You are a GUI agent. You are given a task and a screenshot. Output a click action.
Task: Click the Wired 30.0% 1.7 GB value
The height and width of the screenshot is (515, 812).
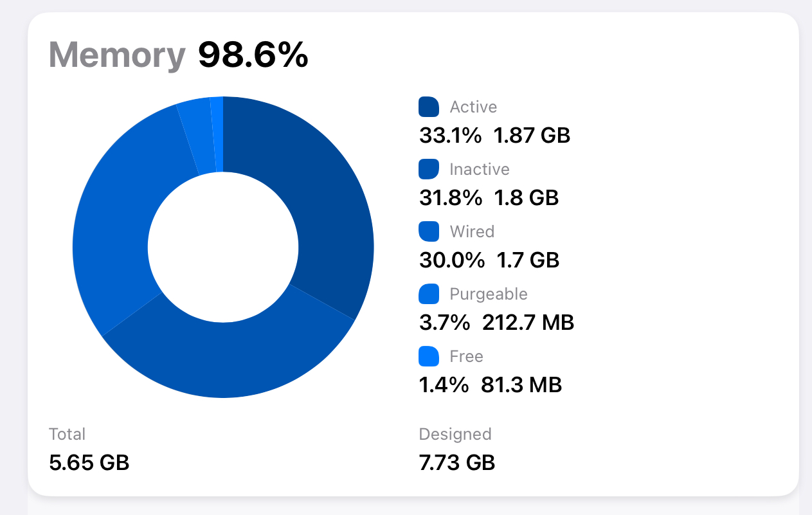[x=489, y=260]
